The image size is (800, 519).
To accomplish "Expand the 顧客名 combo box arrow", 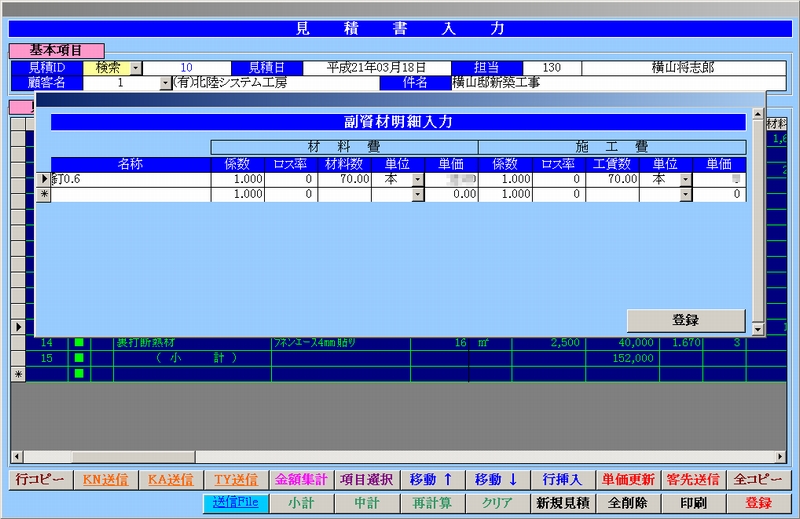I will point(165,83).
